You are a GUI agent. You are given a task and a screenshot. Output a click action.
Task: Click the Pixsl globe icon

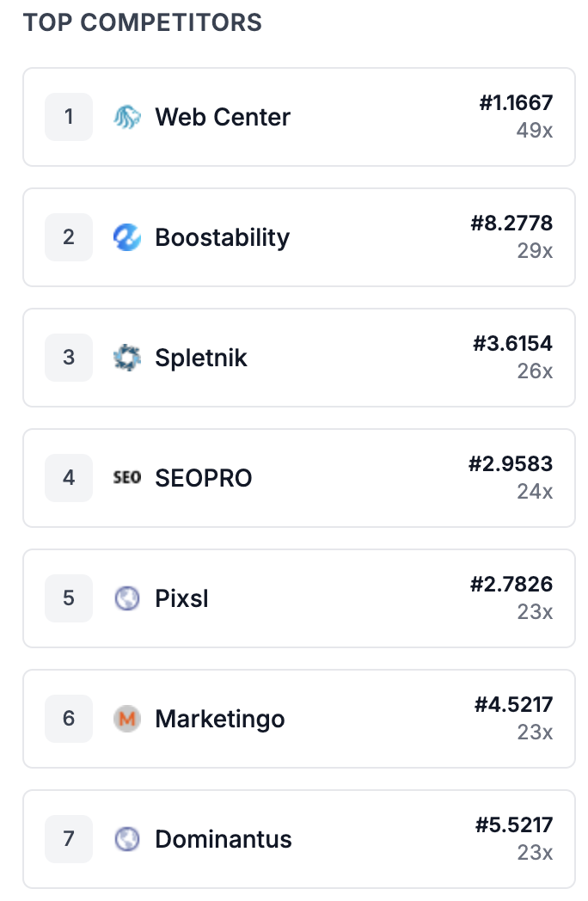(127, 598)
